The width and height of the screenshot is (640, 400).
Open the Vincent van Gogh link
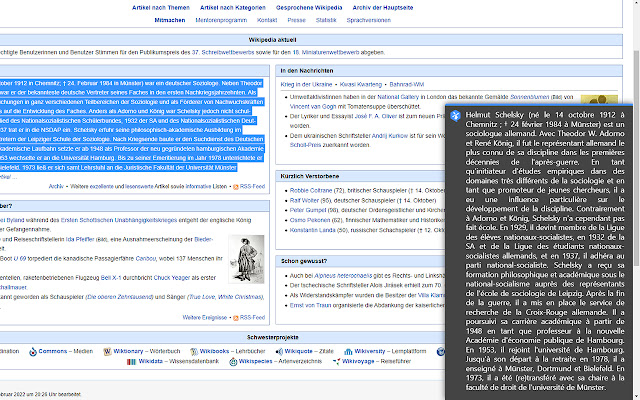pyautogui.click(x=313, y=107)
